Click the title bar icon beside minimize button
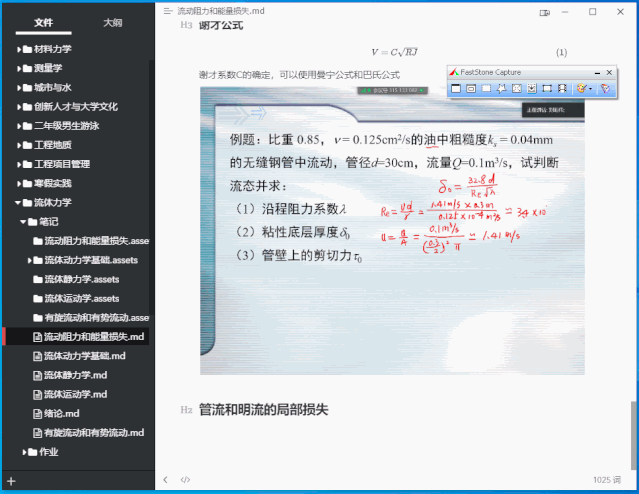Image resolution: width=639 pixels, height=494 pixels. (x=544, y=13)
